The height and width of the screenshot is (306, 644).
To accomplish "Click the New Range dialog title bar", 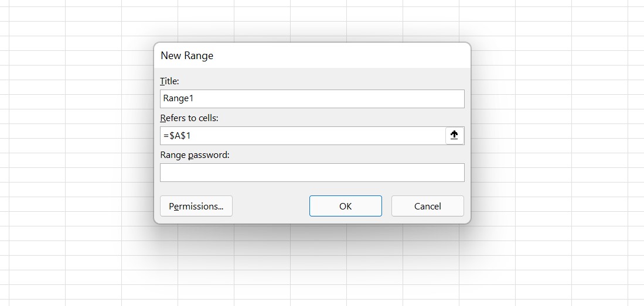I will (312, 56).
